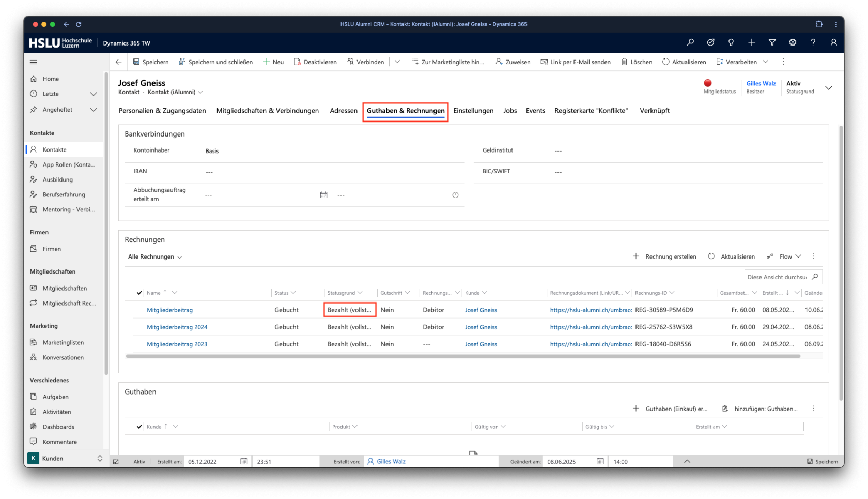This screenshot has height=499, width=868.
Task: Click the lightbulb assistant icon
Action: pos(731,43)
